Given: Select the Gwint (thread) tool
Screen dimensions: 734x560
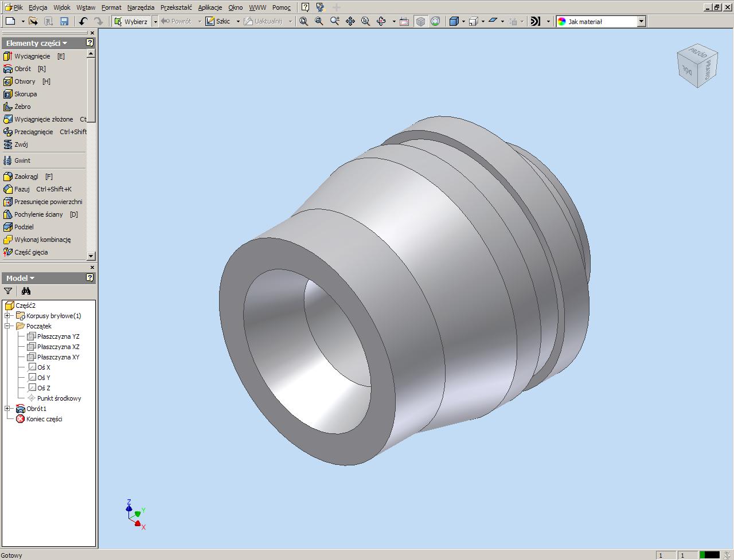Looking at the screenshot, I should (x=17, y=160).
